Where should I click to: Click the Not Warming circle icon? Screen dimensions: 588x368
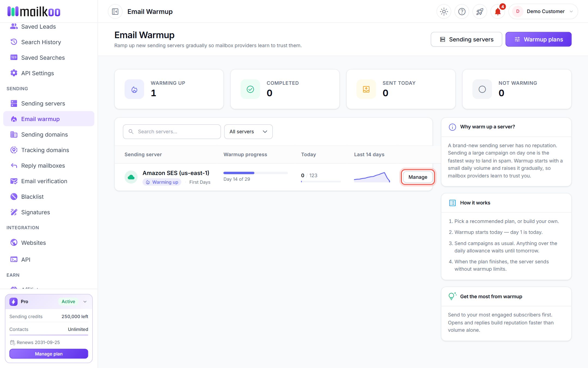pyautogui.click(x=482, y=89)
